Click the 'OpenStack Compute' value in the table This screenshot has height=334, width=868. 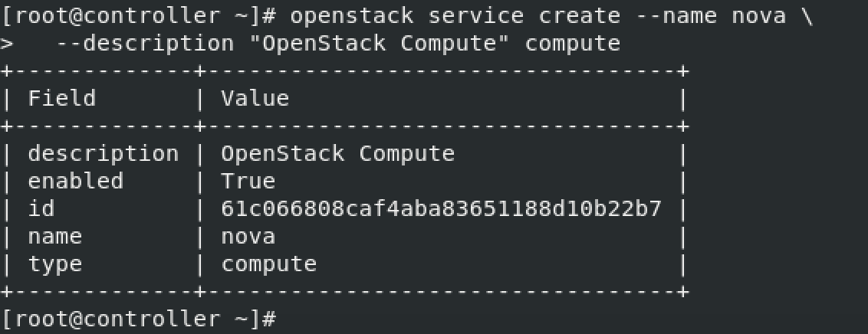point(337,155)
